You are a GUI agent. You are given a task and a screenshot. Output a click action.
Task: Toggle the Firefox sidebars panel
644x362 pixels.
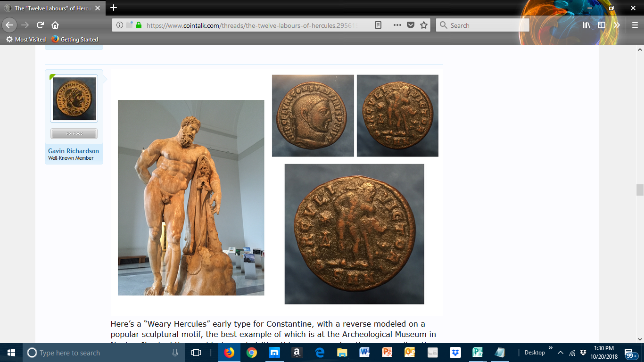click(602, 25)
